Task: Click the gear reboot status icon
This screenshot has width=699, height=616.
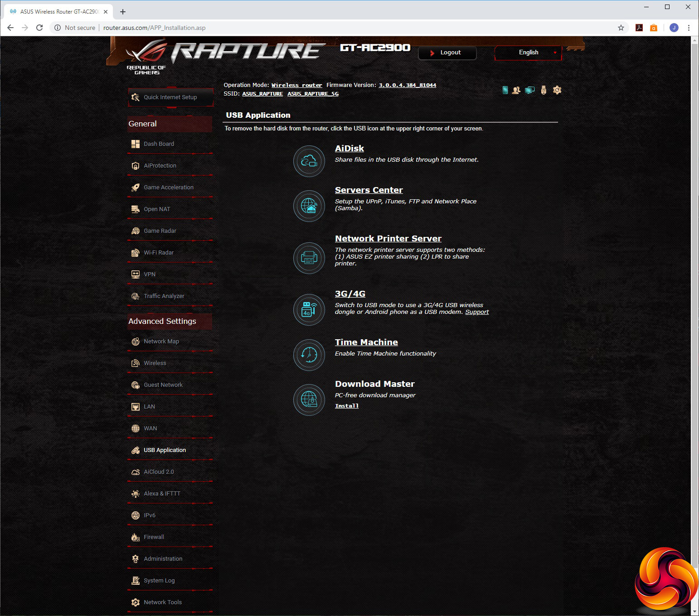Action: 557,90
